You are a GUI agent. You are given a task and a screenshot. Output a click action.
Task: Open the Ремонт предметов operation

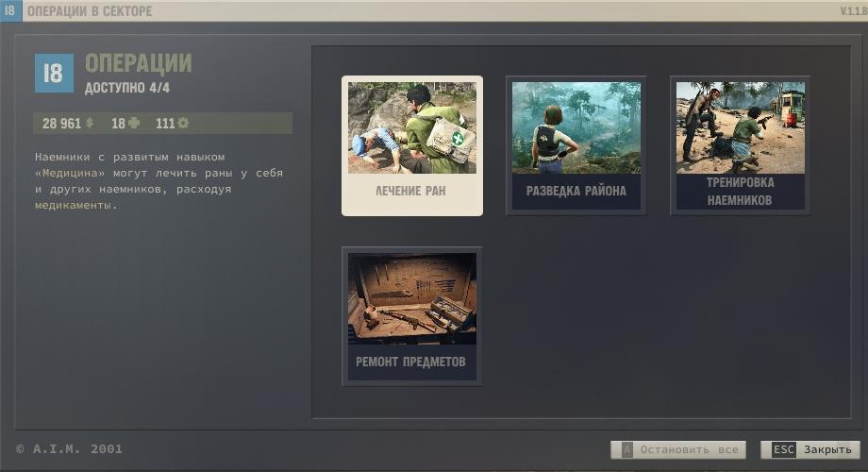click(x=411, y=315)
